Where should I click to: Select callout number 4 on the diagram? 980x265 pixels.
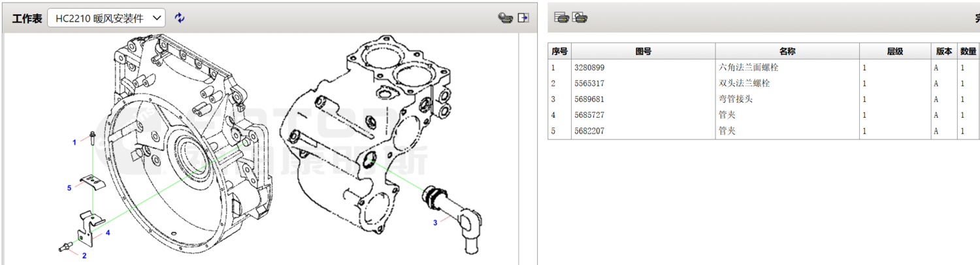click(x=108, y=232)
